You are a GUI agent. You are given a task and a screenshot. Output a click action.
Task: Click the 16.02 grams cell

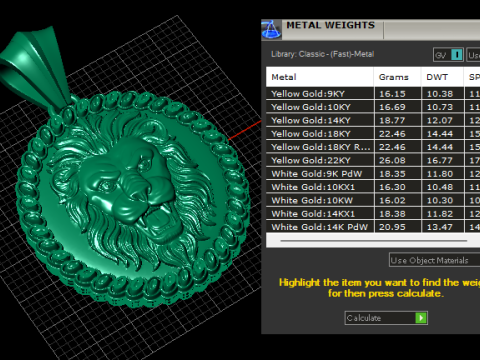(397, 200)
